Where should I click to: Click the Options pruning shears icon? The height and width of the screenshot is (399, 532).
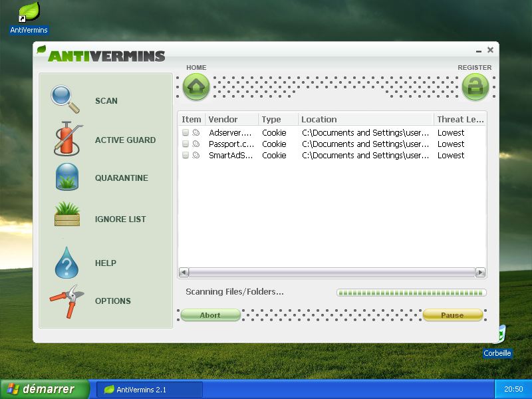[x=67, y=301]
